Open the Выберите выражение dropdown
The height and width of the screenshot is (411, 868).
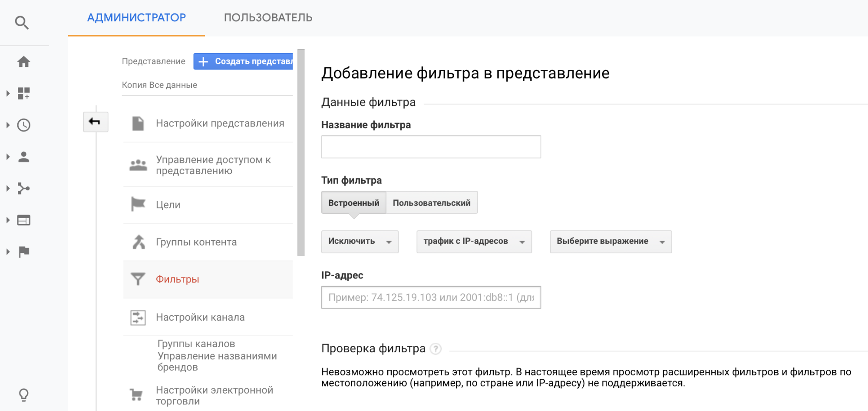[x=611, y=242]
